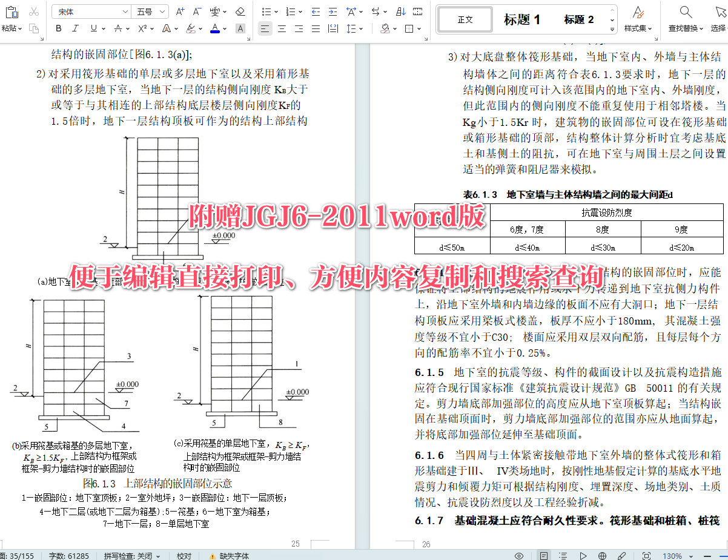
Task: Increase font size with the A+ icon
Action: (180, 12)
